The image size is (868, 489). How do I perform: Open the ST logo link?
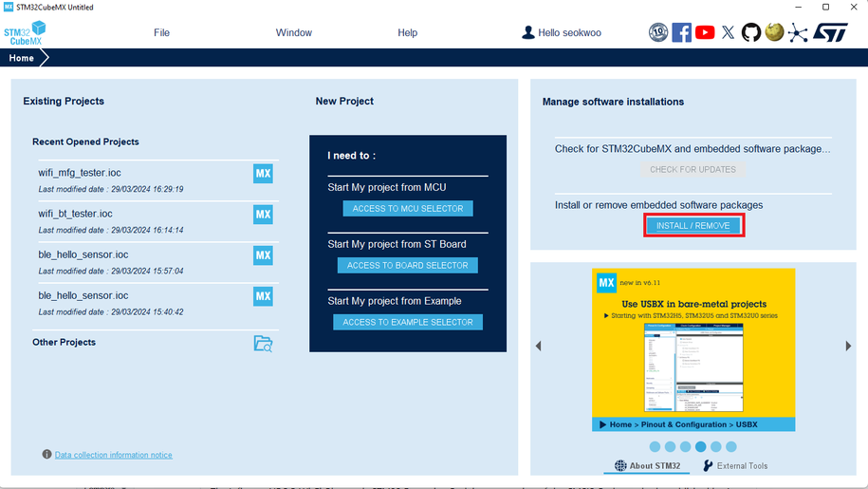831,32
